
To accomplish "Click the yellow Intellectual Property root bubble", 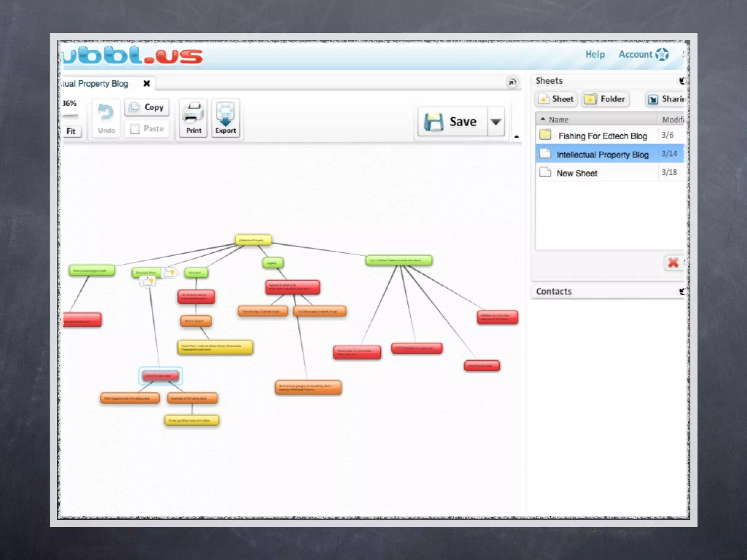I will click(253, 240).
